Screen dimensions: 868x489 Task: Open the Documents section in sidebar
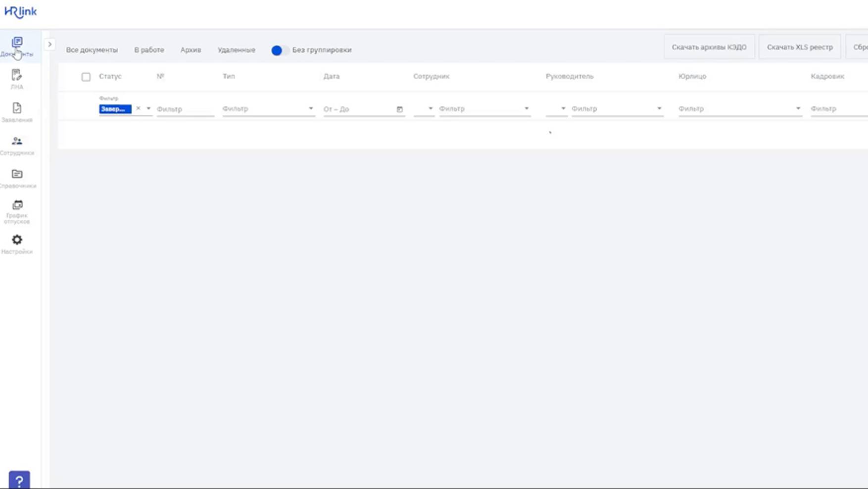click(x=17, y=43)
